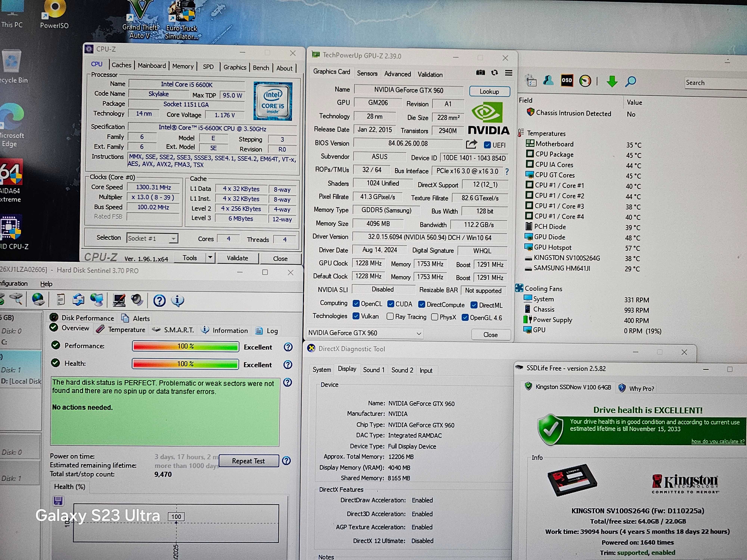Open Euro Truck Simulator desktop shortcut
Screen dimensions: 747x560
[182, 20]
